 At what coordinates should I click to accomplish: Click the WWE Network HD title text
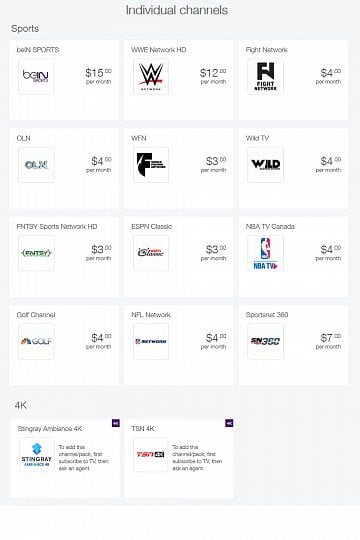click(x=158, y=50)
